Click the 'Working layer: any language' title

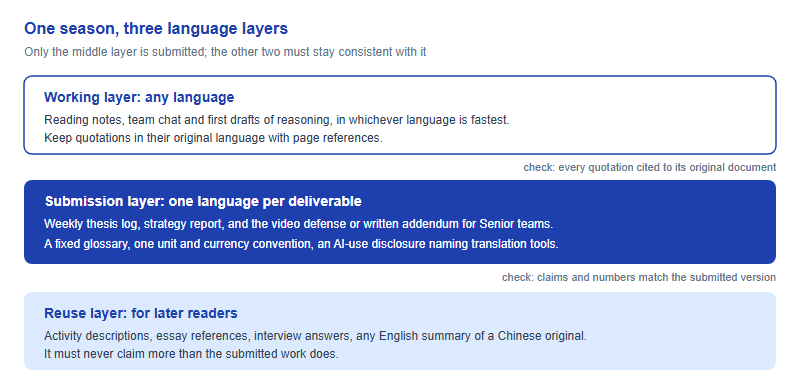(139, 97)
